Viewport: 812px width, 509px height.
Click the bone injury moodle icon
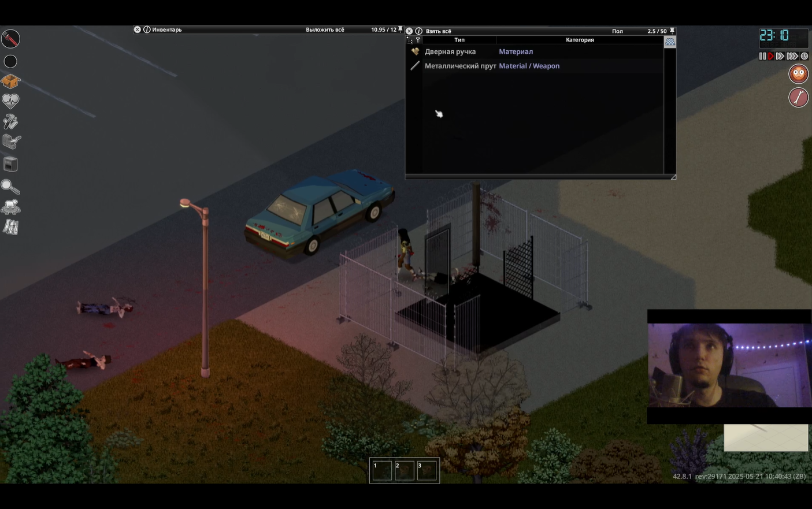tap(798, 97)
